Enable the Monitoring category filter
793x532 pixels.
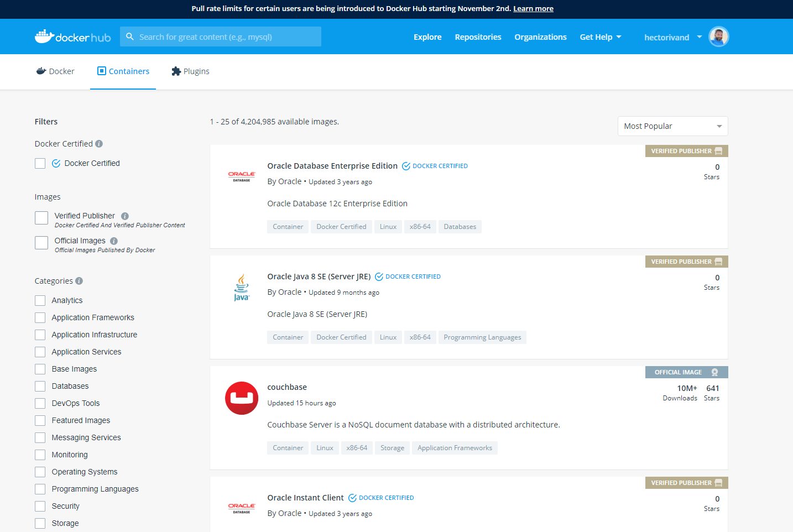pyautogui.click(x=40, y=455)
